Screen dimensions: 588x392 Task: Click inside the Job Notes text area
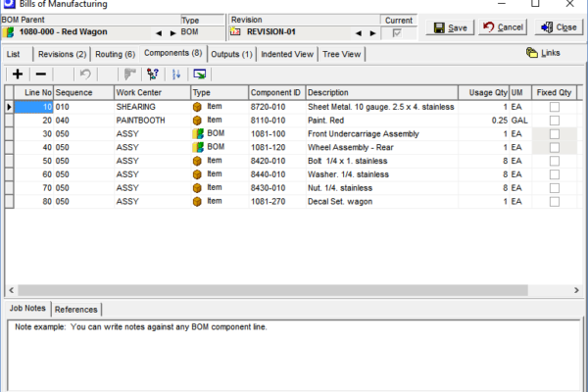tap(294, 357)
